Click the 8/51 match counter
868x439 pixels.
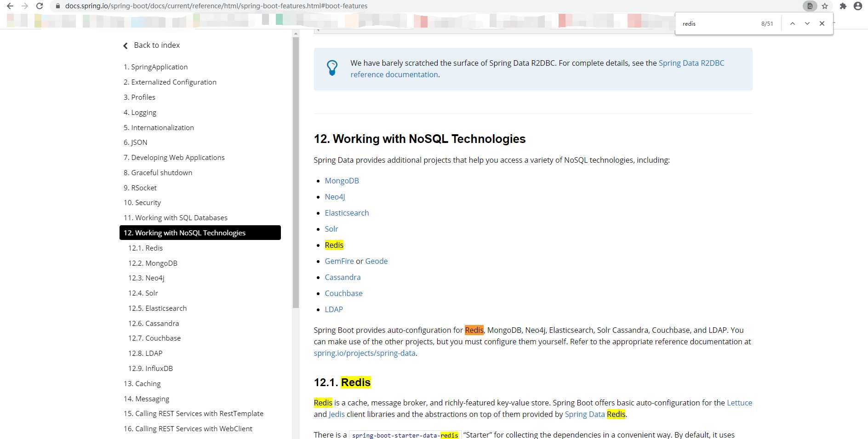click(x=767, y=24)
